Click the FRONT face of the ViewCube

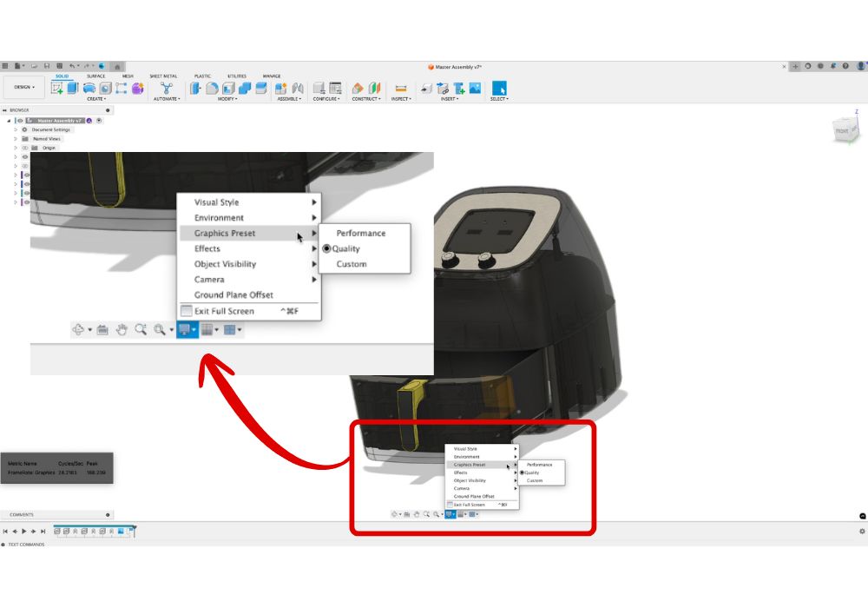(x=841, y=131)
